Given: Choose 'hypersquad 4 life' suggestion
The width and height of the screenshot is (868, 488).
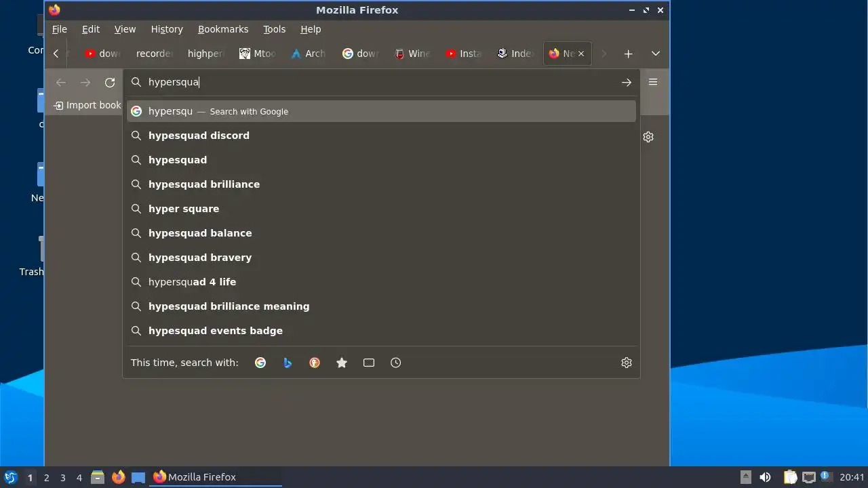Looking at the screenshot, I should [x=381, y=282].
